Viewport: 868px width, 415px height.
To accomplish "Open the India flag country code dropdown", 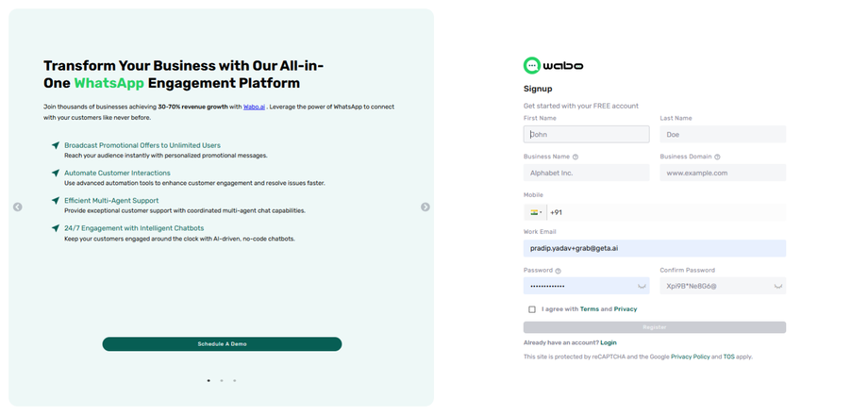I will coord(535,212).
